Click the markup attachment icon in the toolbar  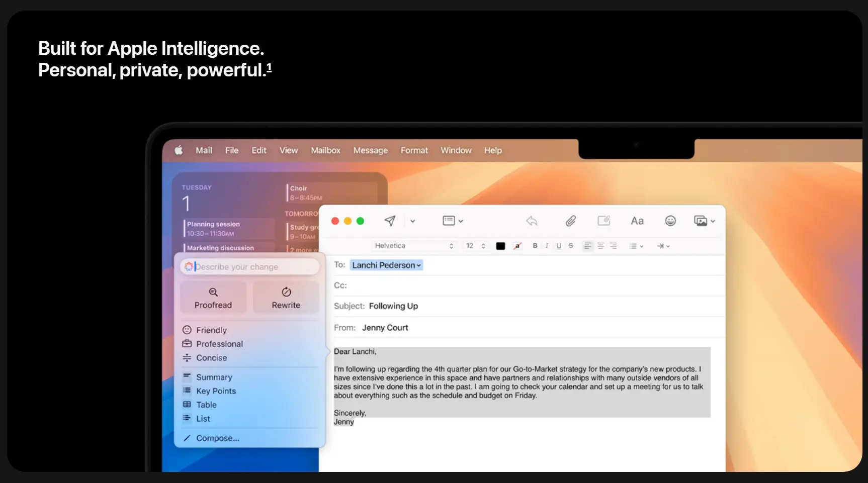click(x=603, y=221)
